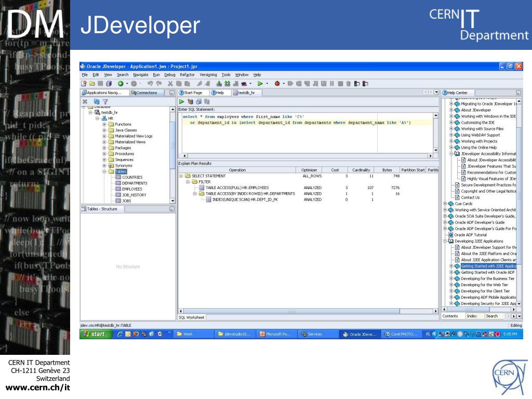Click the Explain Plan worksheet icon
532x399 pixels.
(190, 101)
